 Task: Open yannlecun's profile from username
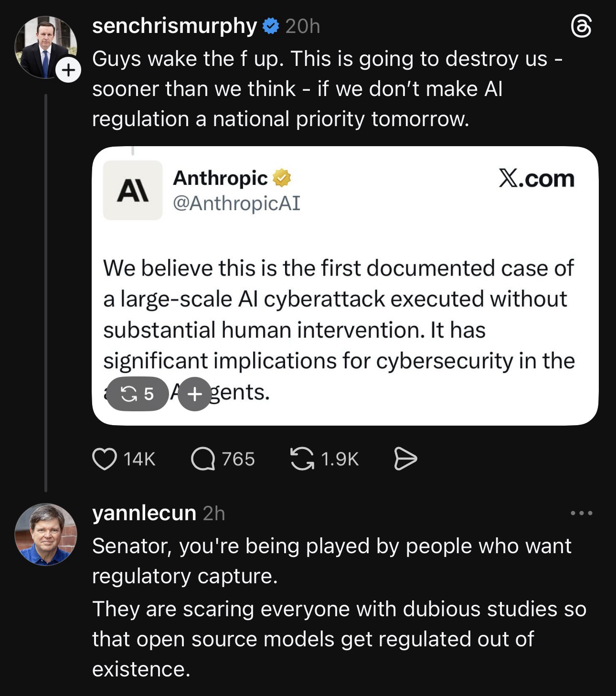pos(144,513)
